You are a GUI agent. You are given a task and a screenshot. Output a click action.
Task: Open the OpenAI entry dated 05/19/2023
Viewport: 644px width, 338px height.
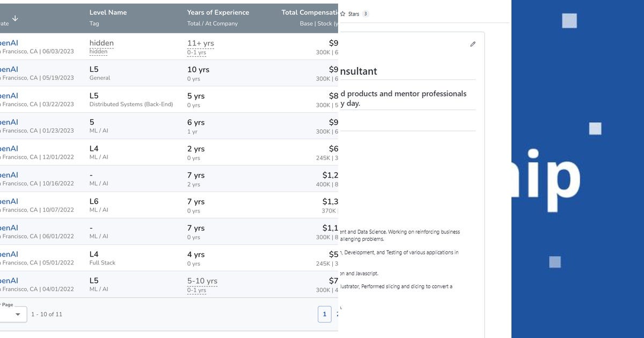tap(9, 69)
